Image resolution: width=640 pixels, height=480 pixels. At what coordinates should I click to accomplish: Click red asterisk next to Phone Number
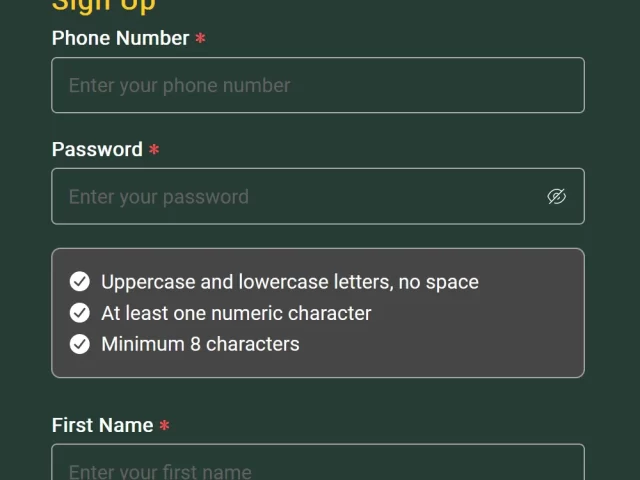tap(200, 38)
